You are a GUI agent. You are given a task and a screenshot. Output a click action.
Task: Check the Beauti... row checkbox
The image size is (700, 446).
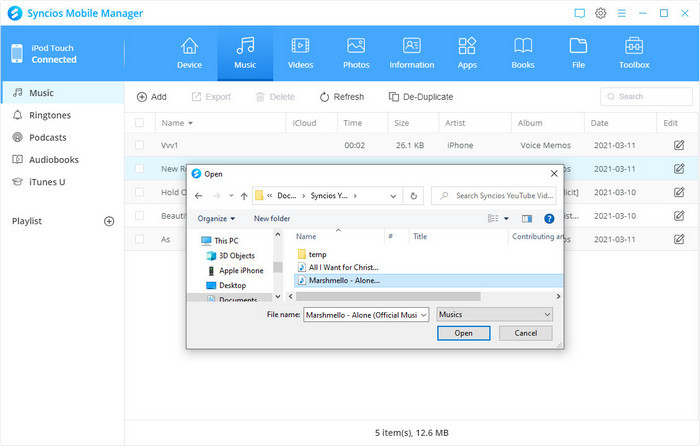coord(140,216)
